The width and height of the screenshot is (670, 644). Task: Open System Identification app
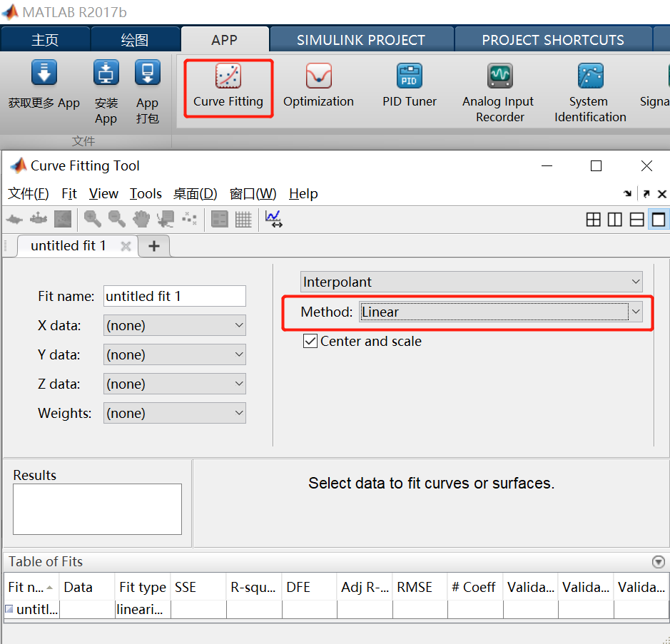(x=590, y=94)
